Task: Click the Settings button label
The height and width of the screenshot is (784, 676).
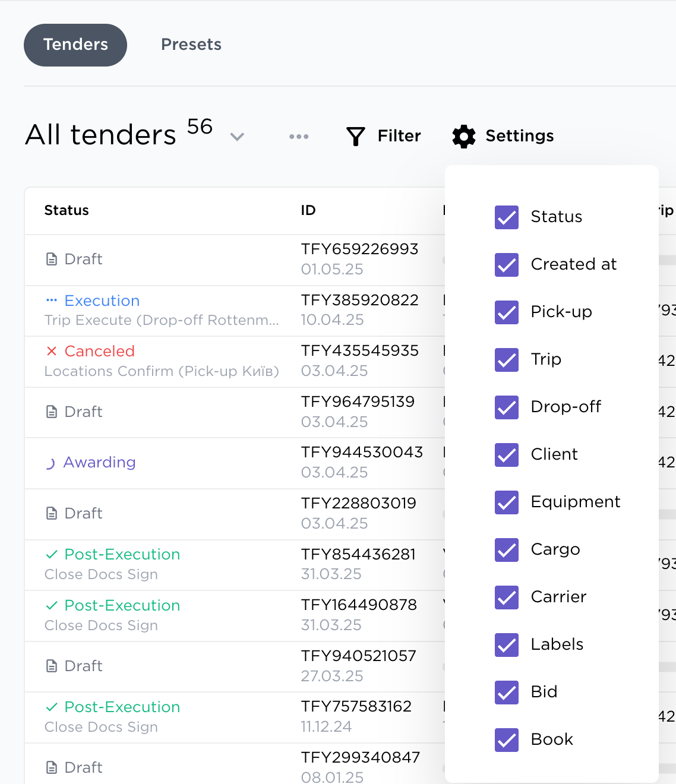Action: 520,136
